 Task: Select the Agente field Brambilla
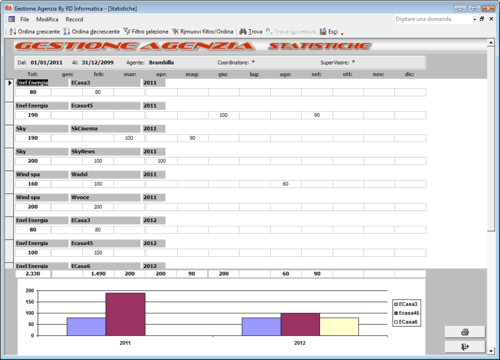[x=161, y=63]
